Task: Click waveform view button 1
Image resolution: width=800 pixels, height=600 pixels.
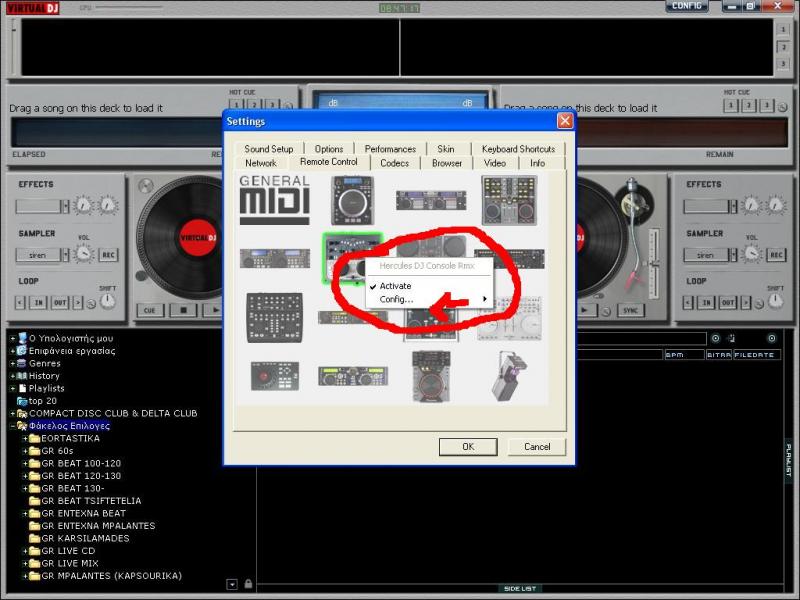Action: (x=783, y=30)
